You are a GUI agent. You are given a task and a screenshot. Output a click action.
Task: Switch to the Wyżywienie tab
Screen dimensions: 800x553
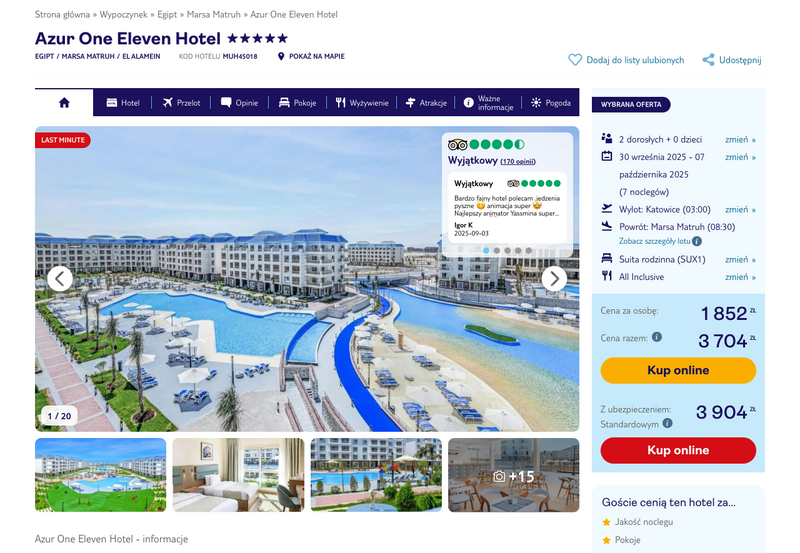362,103
